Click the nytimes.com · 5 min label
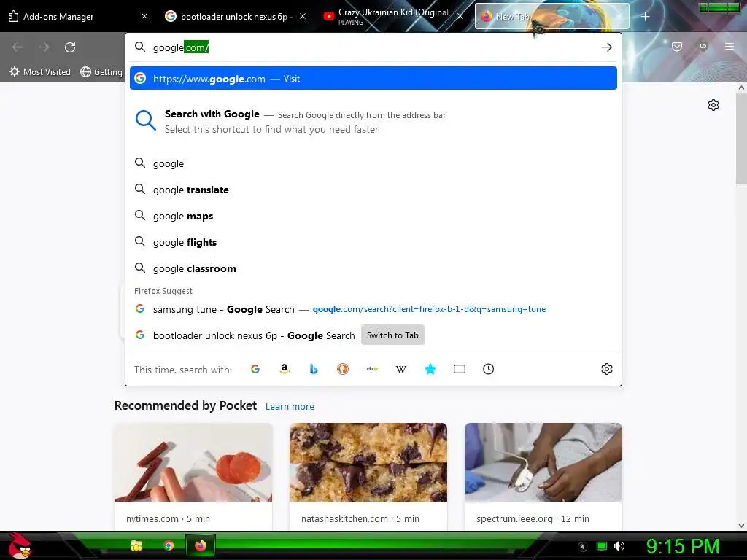Viewport: 747px width, 560px height. click(x=168, y=518)
